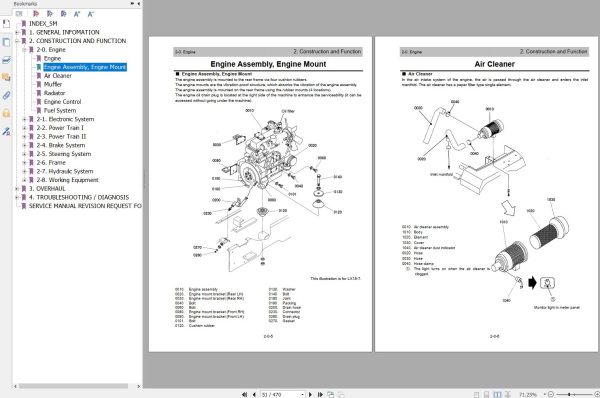Image resolution: width=600 pixels, height=398 pixels.
Task: Open the Engine Control bookmark
Action: [62, 102]
